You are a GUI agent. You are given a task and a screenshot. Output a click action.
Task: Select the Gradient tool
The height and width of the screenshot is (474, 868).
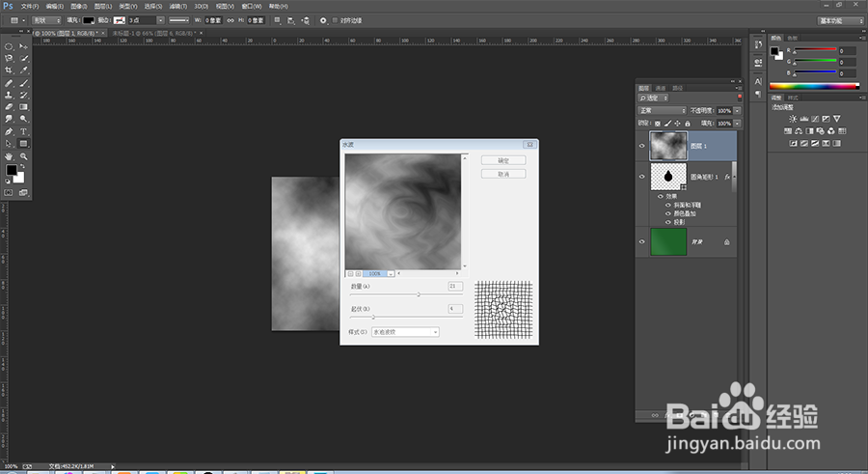click(x=23, y=107)
